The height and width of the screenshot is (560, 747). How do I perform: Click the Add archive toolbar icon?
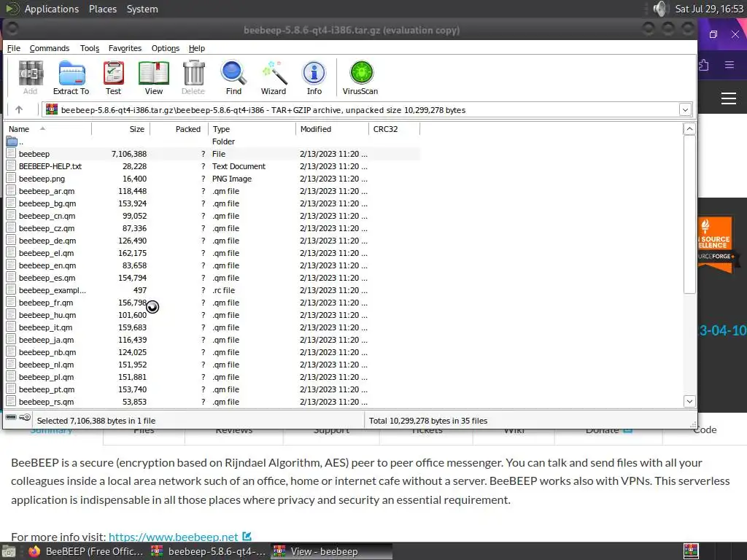pyautogui.click(x=31, y=74)
